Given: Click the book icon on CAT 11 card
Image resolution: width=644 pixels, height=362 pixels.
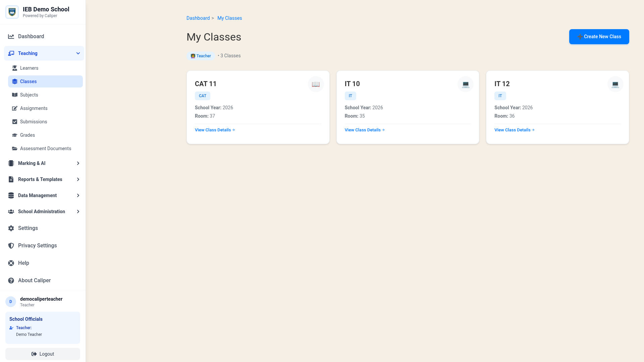Looking at the screenshot, I should (x=316, y=84).
